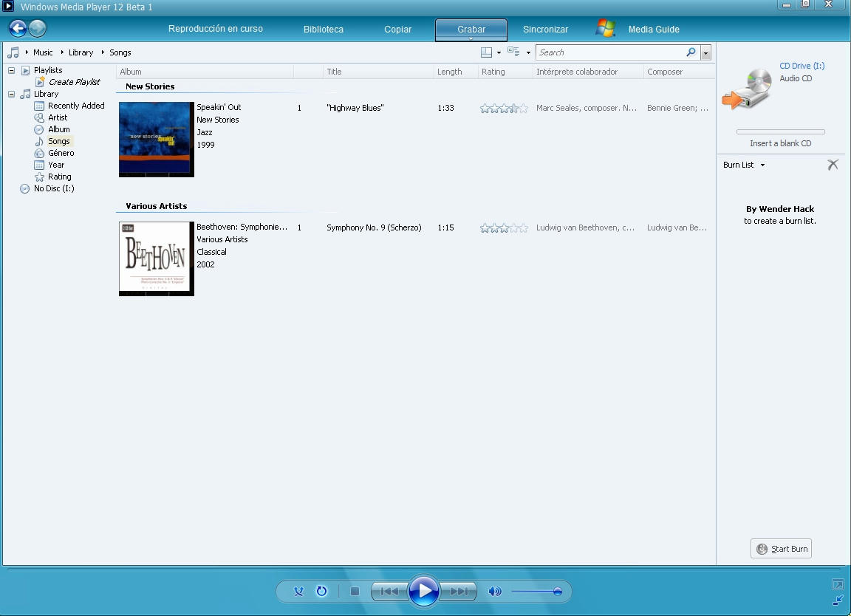
Task: Click the Media Guide globe icon
Action: [605, 28]
